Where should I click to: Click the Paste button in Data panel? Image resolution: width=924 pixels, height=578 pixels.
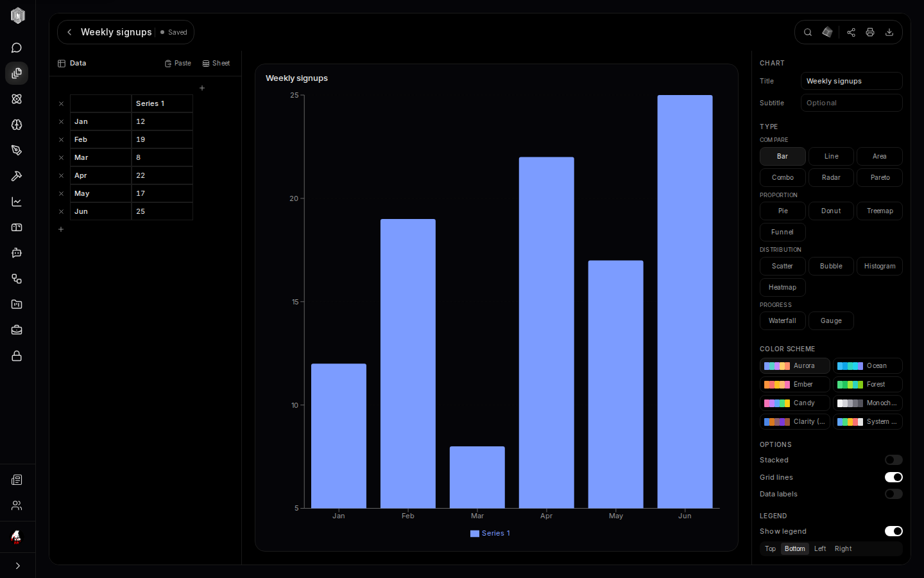click(178, 64)
